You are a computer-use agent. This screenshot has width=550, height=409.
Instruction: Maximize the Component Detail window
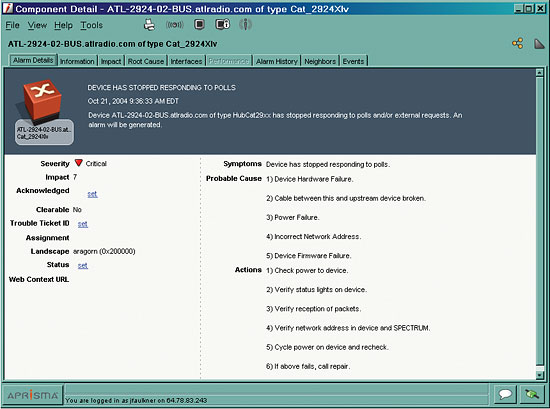[x=529, y=8]
